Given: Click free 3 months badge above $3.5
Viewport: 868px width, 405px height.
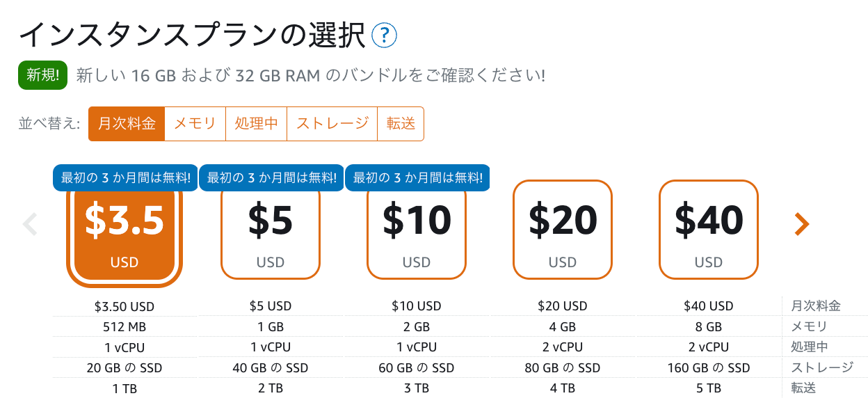Looking at the screenshot, I should tap(125, 177).
